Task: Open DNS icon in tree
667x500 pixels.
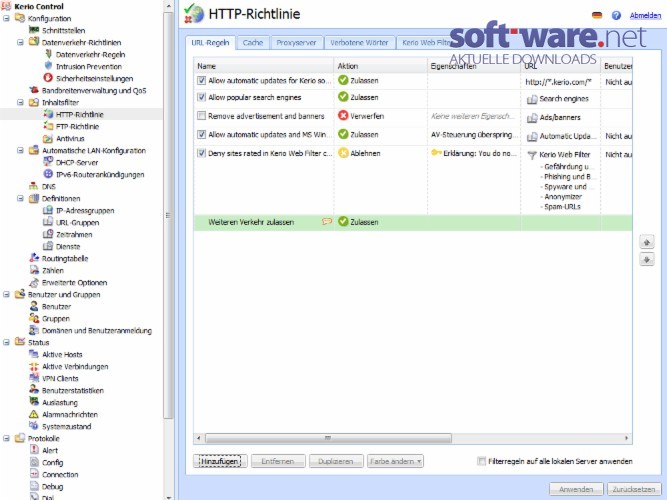Action: 34,186
